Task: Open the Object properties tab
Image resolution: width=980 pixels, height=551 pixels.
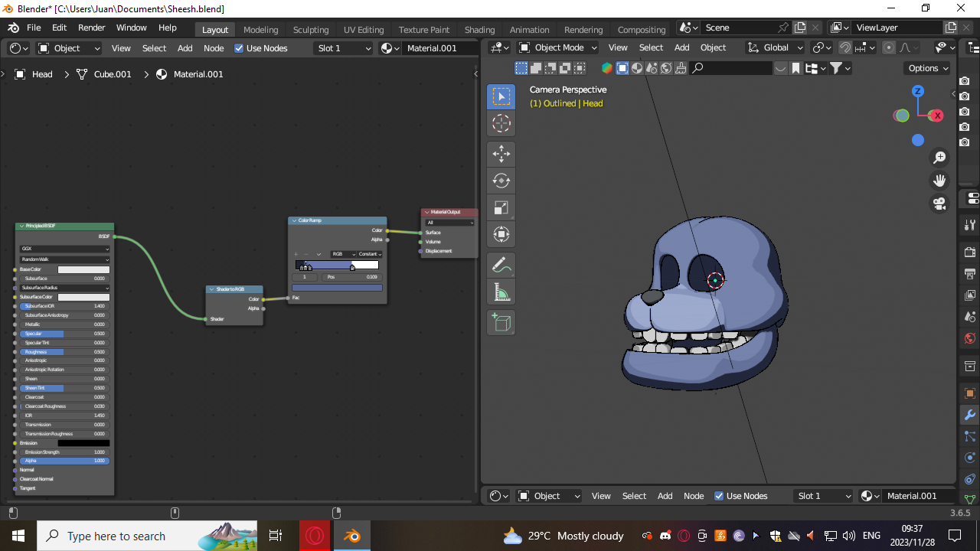Action: [970, 394]
